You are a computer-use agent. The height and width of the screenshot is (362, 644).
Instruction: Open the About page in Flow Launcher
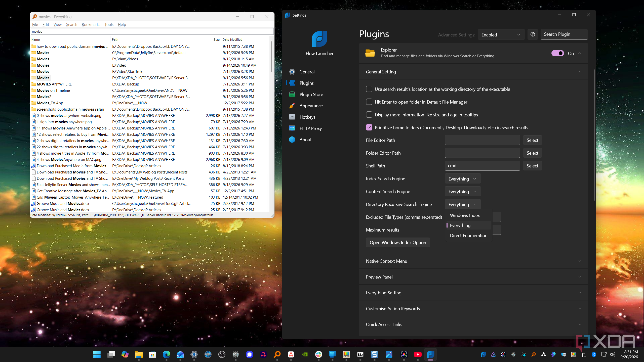point(305,140)
